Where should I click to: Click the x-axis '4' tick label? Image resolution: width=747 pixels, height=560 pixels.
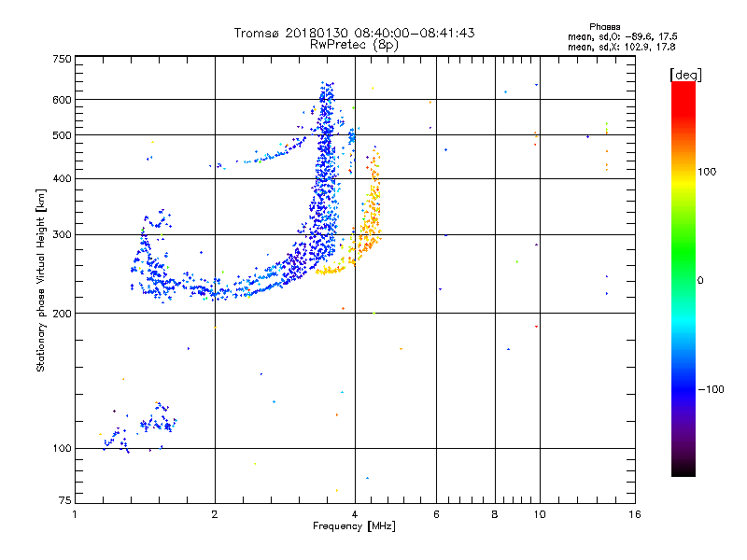[355, 514]
